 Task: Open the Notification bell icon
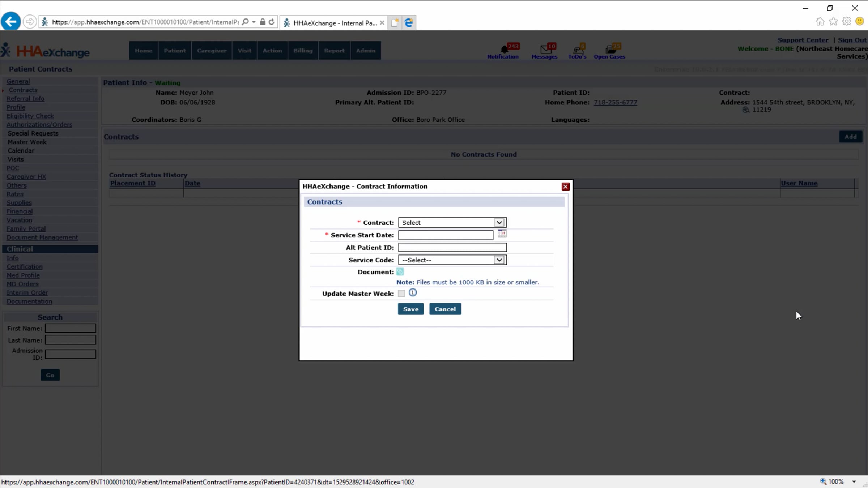coord(504,49)
